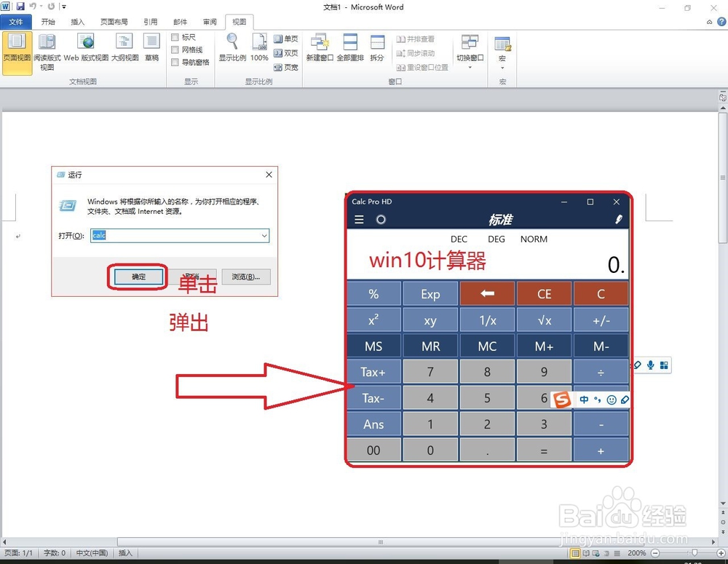Viewport: 728px width, 564px height.
Task: Click 拆分 to split the window
Action: pyautogui.click(x=377, y=49)
